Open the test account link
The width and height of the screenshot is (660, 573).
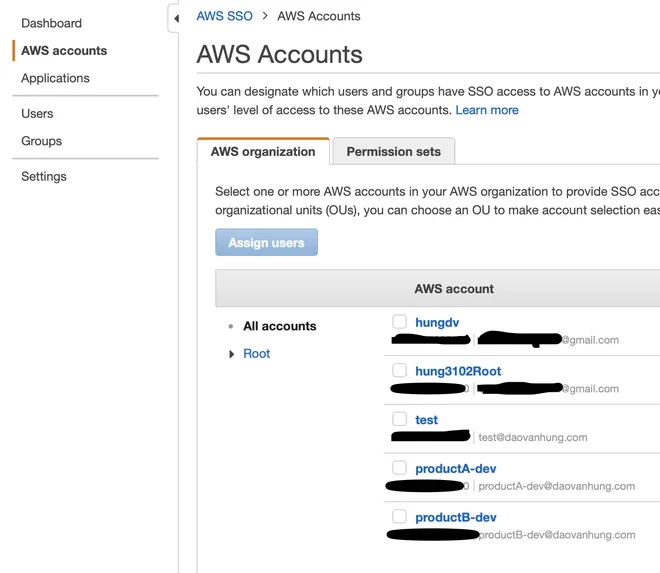(x=426, y=420)
